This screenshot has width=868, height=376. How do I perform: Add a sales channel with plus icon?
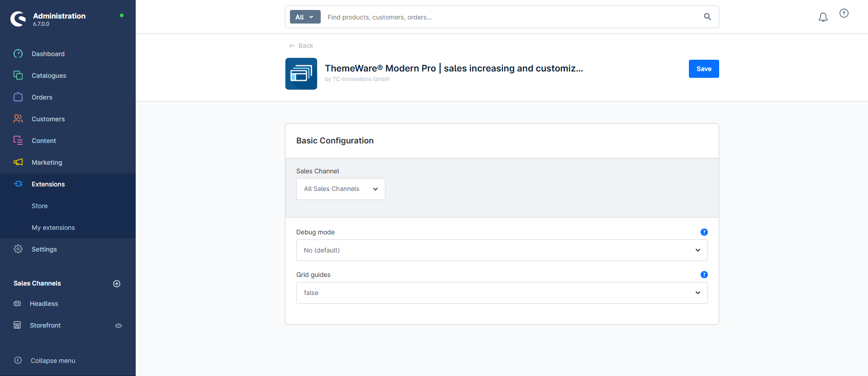pyautogui.click(x=117, y=284)
